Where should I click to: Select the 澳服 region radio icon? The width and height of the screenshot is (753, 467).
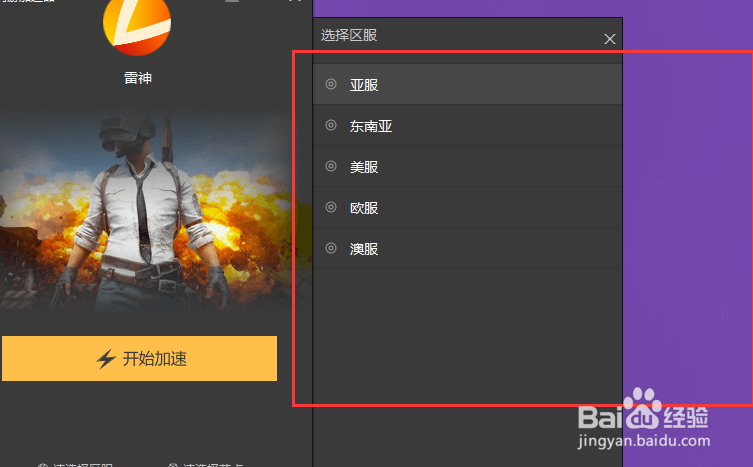coord(331,248)
